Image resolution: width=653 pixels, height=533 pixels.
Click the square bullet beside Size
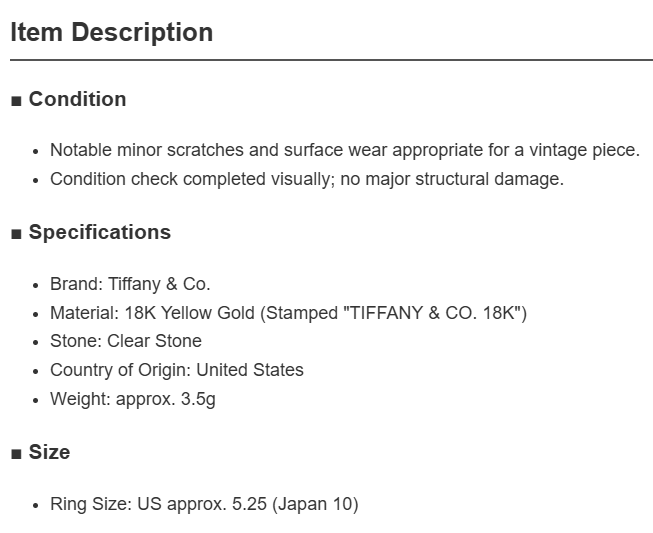(x=16, y=453)
